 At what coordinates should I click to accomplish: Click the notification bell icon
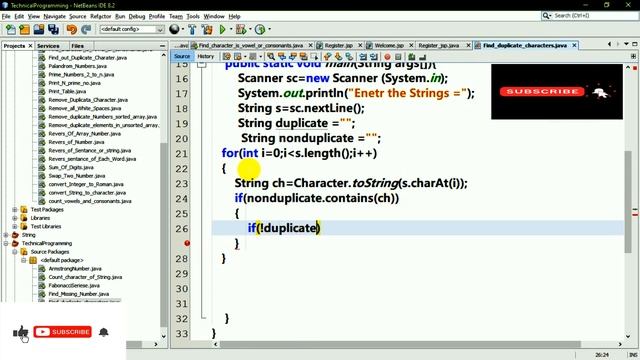pos(104,332)
